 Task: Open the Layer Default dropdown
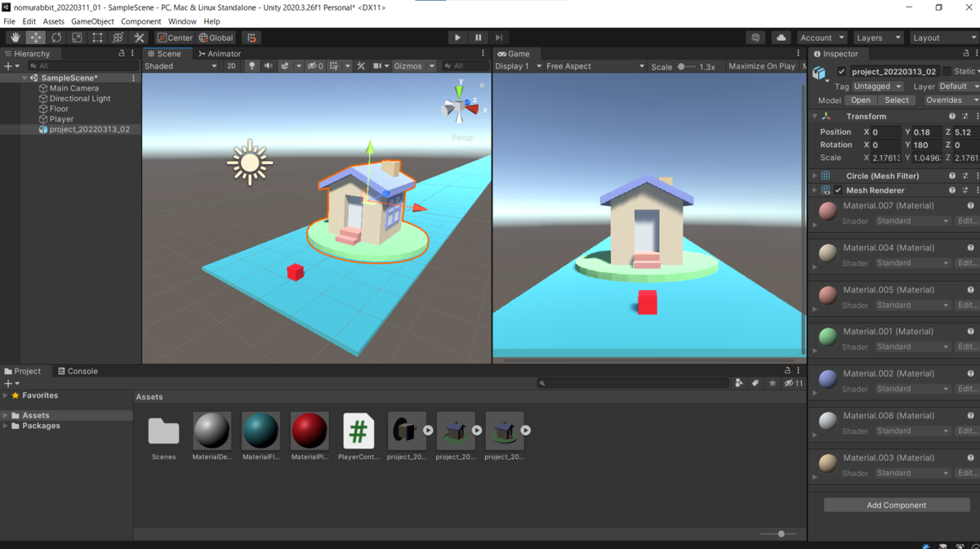click(958, 87)
